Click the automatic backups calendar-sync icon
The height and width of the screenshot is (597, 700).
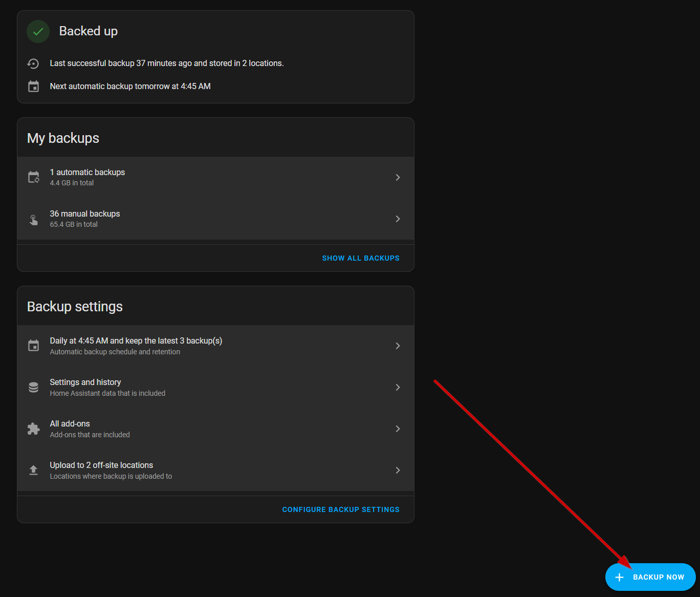[x=33, y=177]
